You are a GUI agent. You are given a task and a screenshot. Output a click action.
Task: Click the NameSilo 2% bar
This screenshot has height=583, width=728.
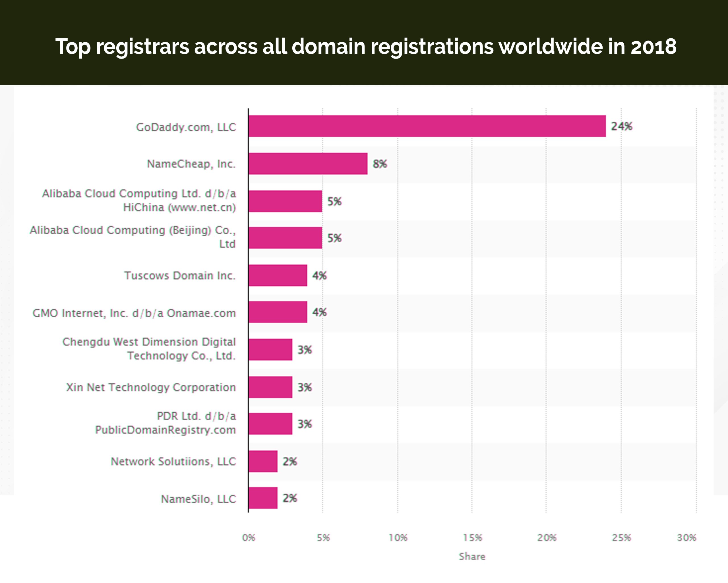click(x=263, y=498)
